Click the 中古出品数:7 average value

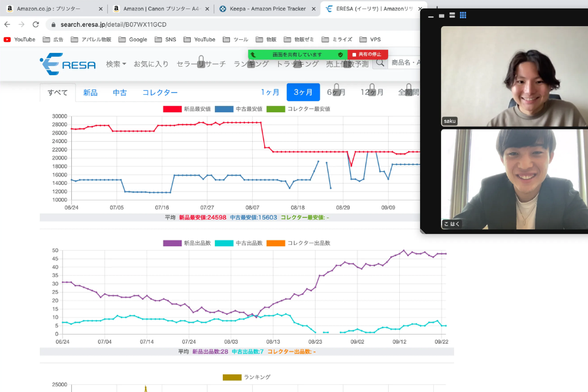pos(248,352)
